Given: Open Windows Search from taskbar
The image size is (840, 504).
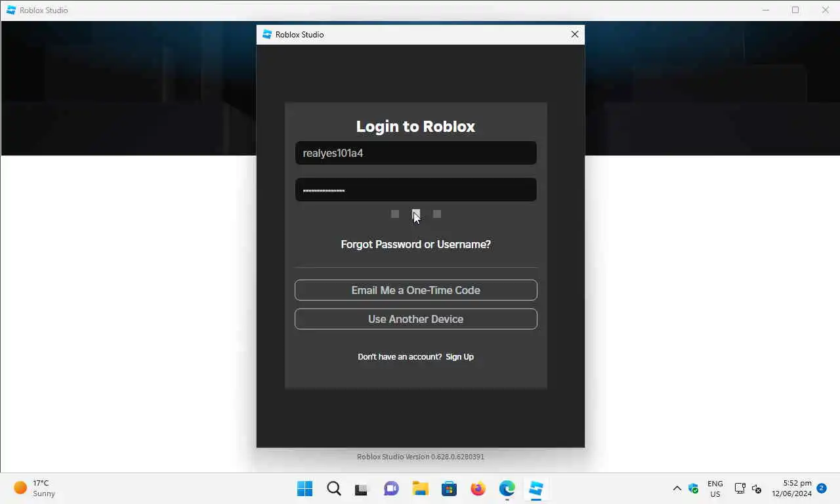Looking at the screenshot, I should point(334,489).
